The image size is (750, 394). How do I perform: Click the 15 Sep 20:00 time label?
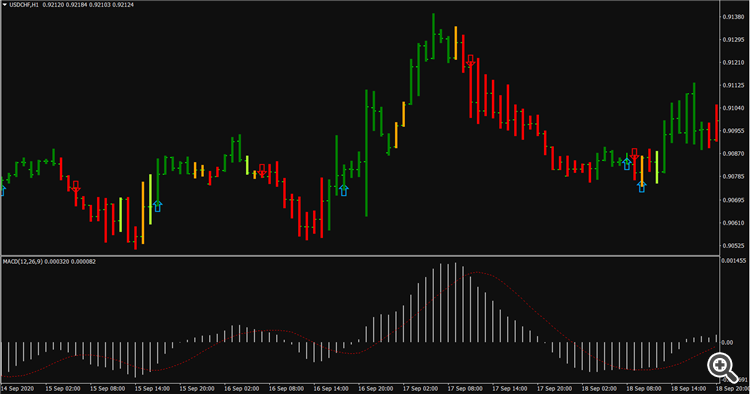197,389
